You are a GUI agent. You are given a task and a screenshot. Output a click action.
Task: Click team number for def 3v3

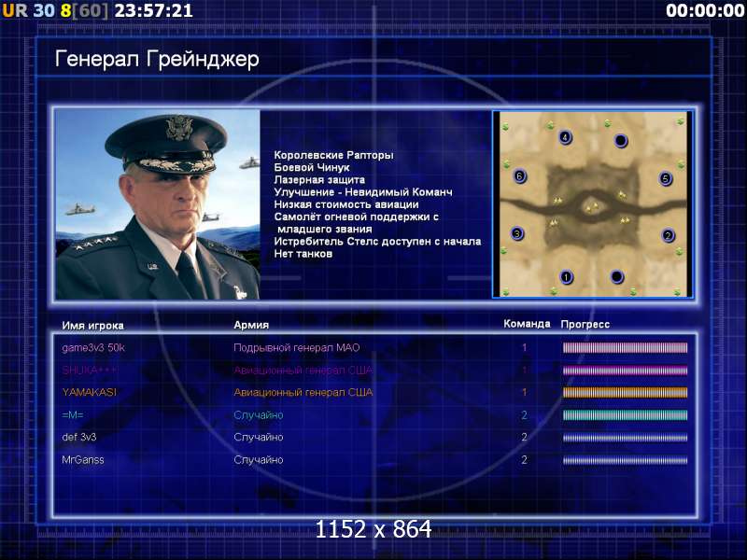coord(524,437)
